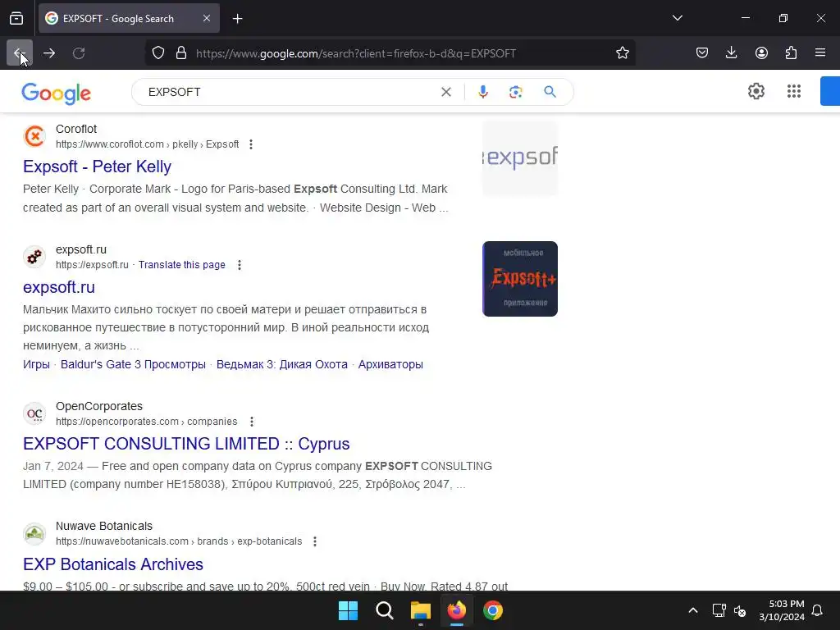Open the Игры sitelink
Image resolution: width=840 pixels, height=630 pixels.
click(x=36, y=364)
